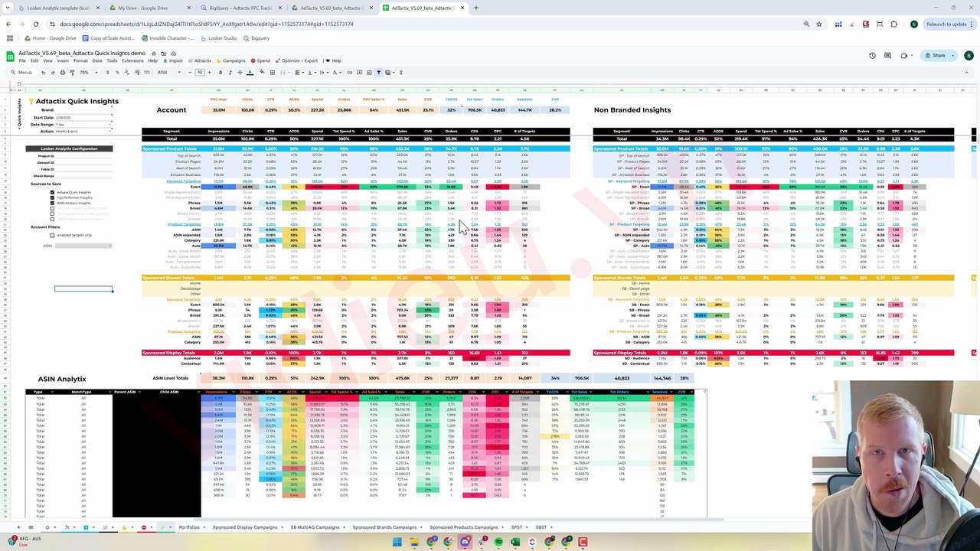
Task: Switch to Sponsored Display Campaigns sheet
Action: (244, 527)
